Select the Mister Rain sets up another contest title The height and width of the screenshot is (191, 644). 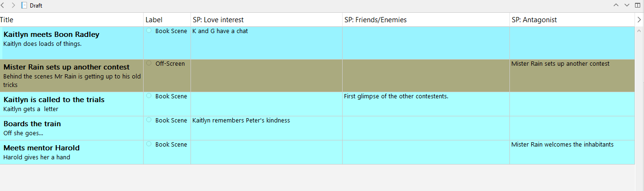coord(66,67)
